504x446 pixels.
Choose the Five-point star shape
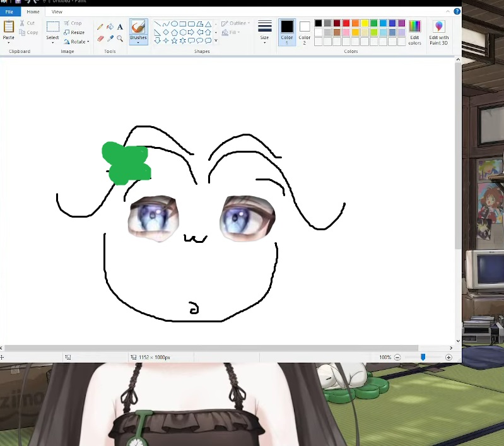(x=174, y=40)
